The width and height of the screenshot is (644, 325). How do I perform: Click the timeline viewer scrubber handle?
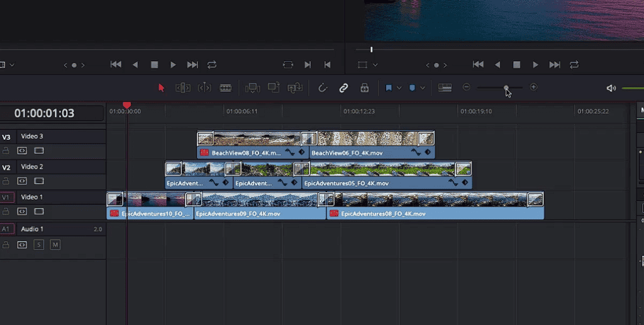tap(371, 49)
